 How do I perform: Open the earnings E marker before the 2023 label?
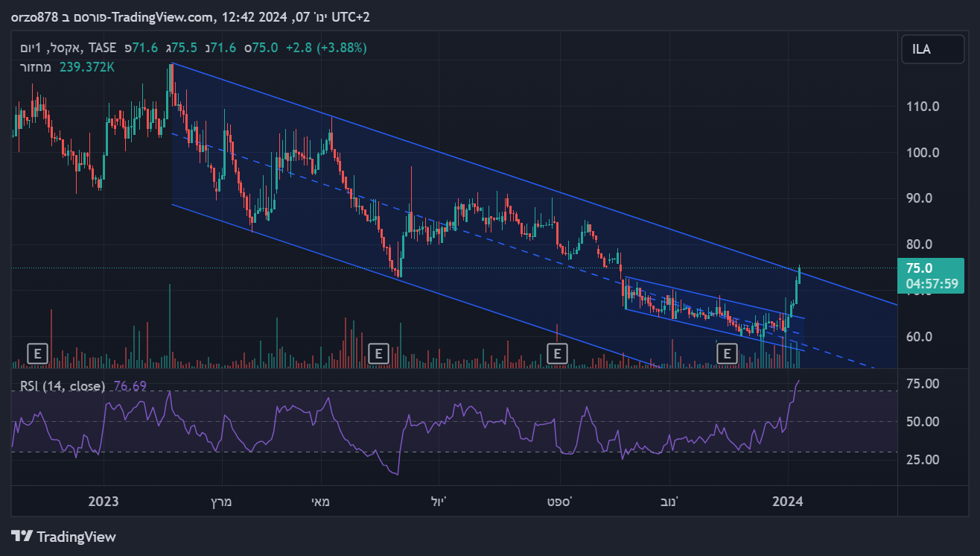point(37,353)
